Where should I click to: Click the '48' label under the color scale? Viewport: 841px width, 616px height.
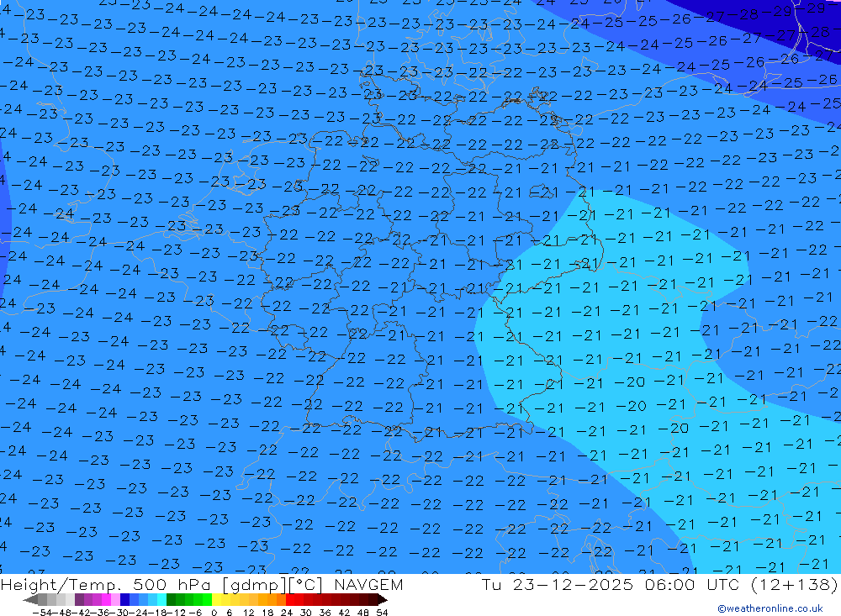pyautogui.click(x=363, y=613)
